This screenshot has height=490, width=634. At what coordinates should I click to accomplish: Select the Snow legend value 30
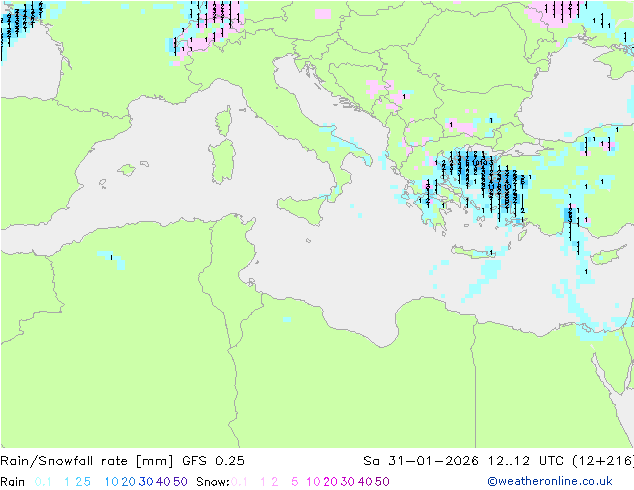[x=348, y=482]
